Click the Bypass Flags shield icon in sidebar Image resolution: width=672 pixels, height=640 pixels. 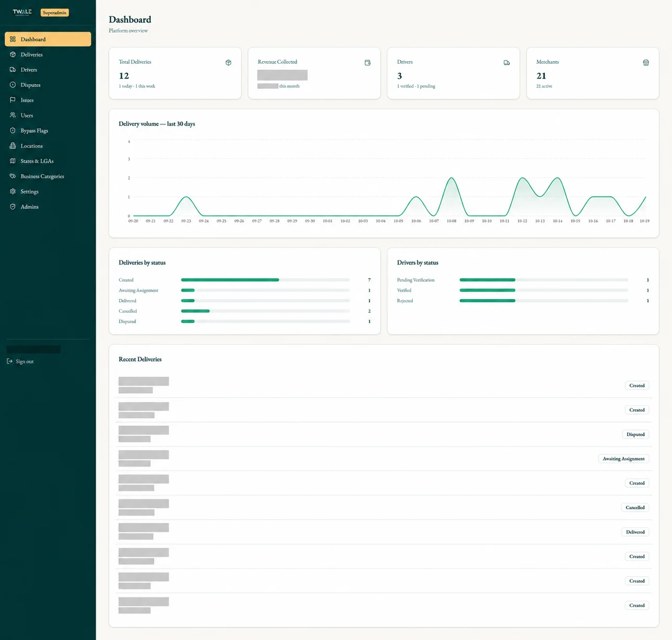(x=13, y=131)
